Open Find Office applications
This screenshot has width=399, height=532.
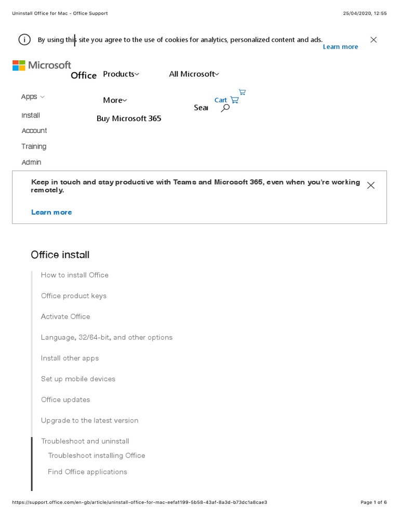coord(87,472)
